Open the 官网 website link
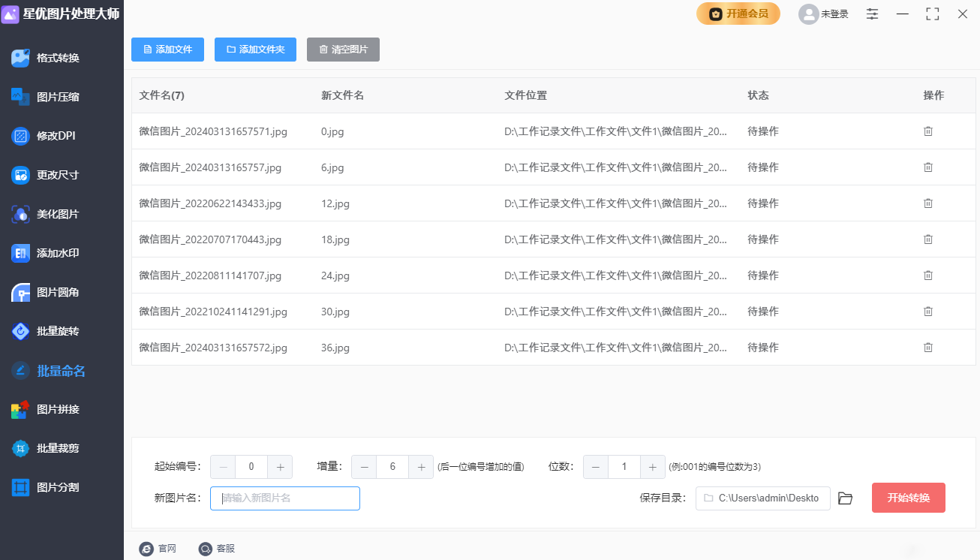The width and height of the screenshot is (980, 560). [x=158, y=549]
